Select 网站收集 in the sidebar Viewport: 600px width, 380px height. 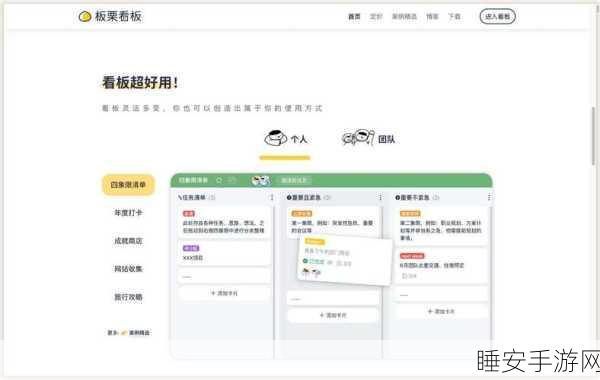pos(128,269)
